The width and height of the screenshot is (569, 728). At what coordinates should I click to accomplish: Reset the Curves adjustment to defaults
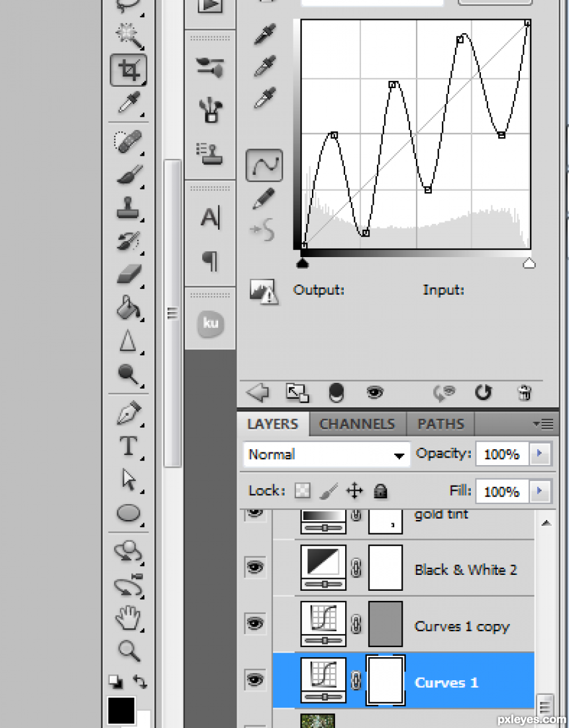pyautogui.click(x=483, y=393)
